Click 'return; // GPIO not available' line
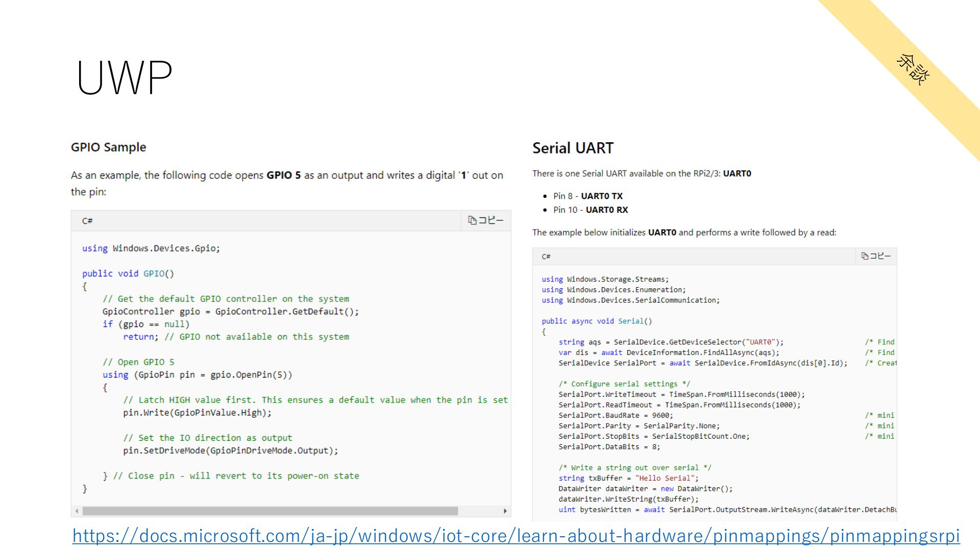This screenshot has width=980, height=551. point(236,337)
